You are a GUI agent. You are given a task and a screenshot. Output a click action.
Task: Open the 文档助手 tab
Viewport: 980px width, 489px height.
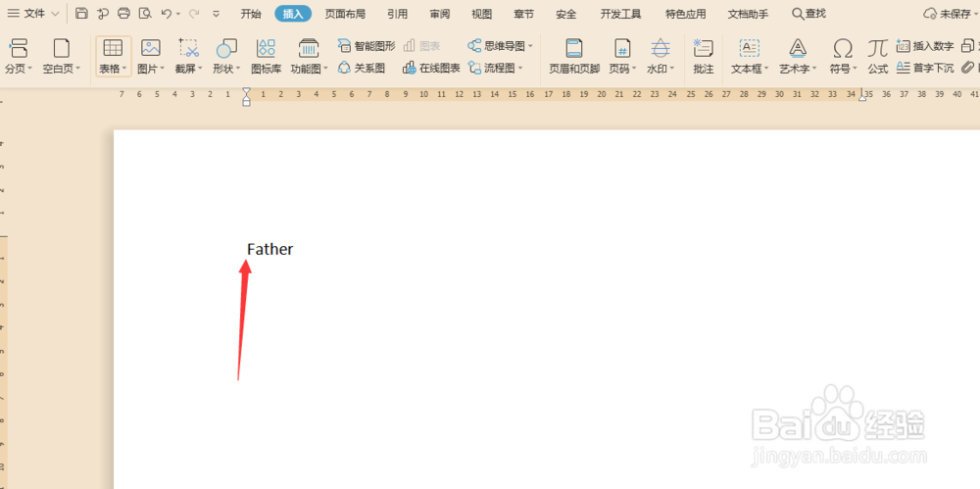click(748, 14)
